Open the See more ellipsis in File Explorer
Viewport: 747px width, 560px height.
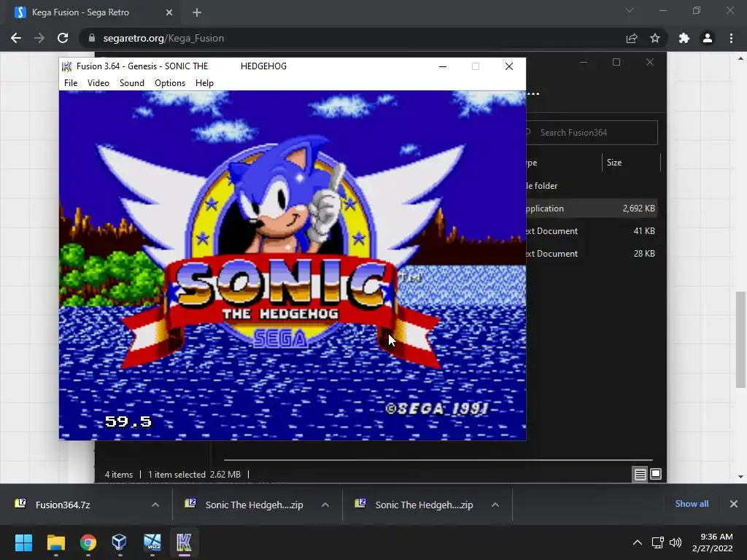[533, 94]
